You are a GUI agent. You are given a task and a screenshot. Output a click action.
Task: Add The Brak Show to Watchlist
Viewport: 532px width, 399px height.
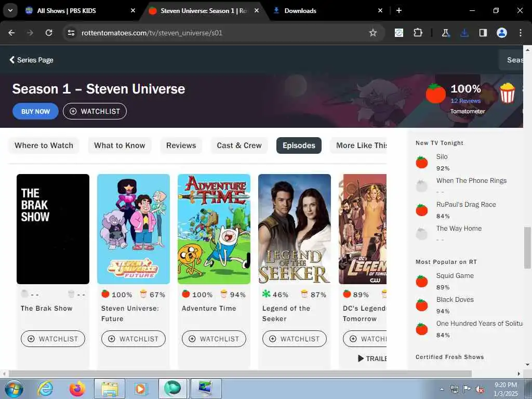[x=53, y=339]
